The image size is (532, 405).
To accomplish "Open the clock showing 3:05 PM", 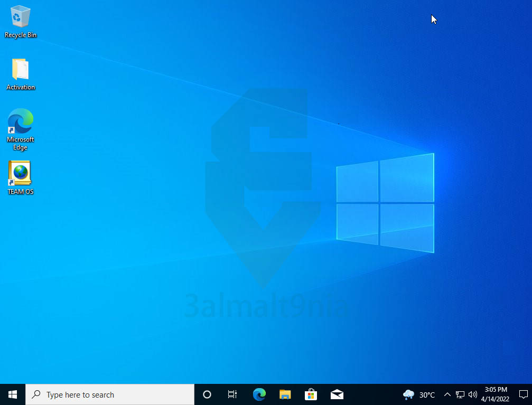I will coord(496,394).
